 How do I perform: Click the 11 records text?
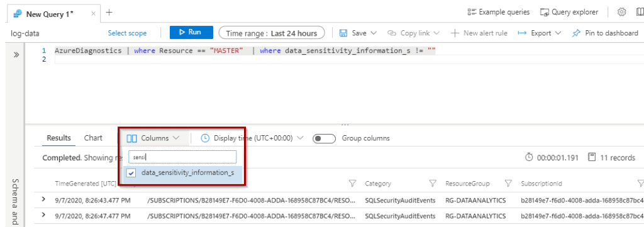(617, 158)
